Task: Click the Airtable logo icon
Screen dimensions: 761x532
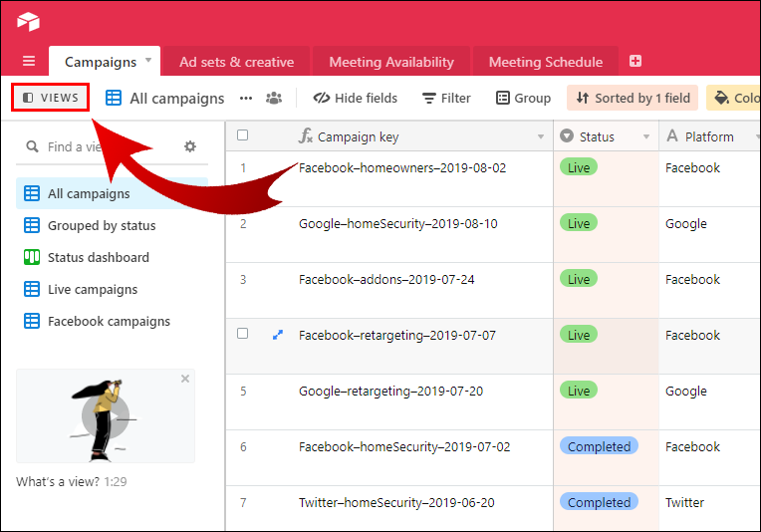Action: 27,20
